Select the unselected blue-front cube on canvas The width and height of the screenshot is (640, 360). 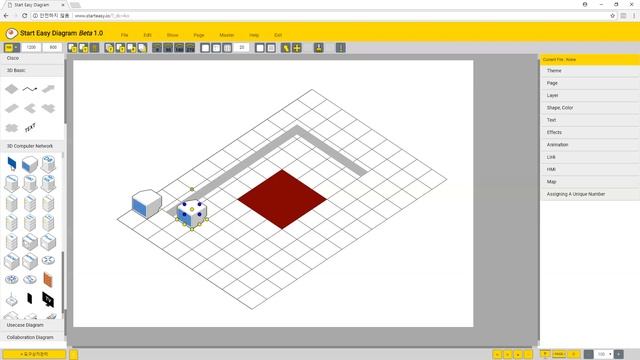pyautogui.click(x=147, y=203)
